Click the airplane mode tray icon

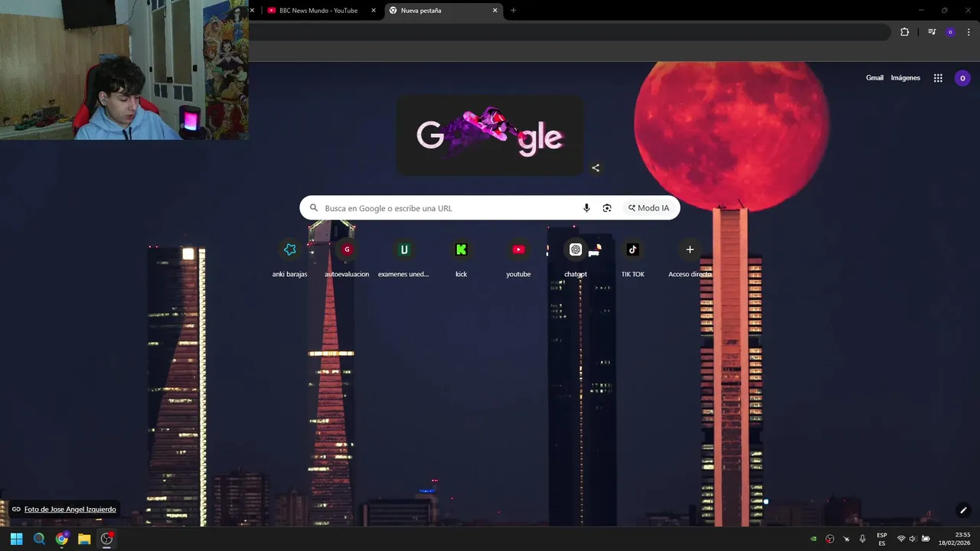pos(846,539)
